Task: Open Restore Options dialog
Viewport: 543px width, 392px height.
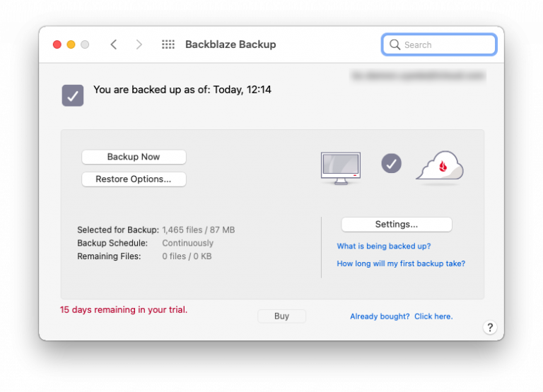Action: click(134, 179)
